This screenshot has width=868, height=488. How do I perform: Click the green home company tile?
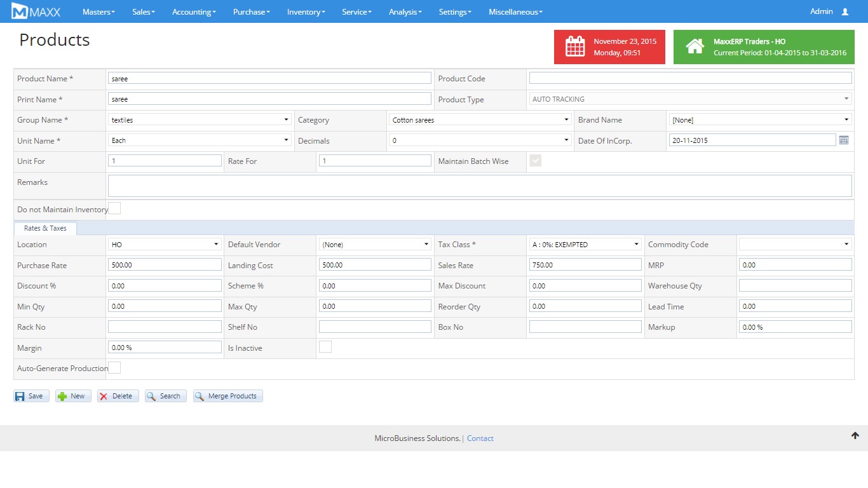tap(763, 47)
